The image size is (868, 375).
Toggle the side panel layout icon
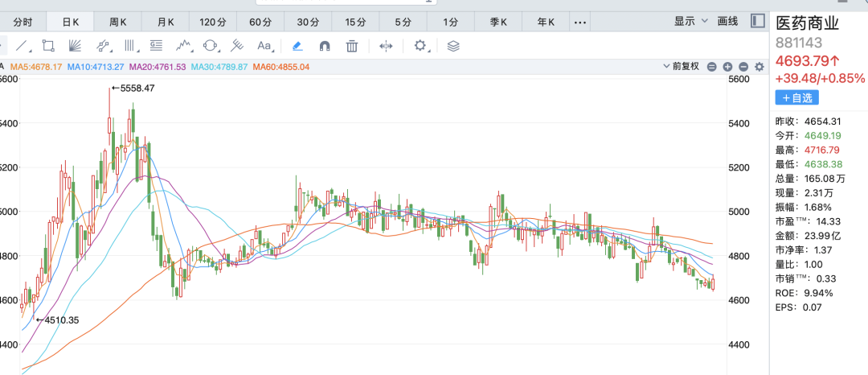pos(757,22)
